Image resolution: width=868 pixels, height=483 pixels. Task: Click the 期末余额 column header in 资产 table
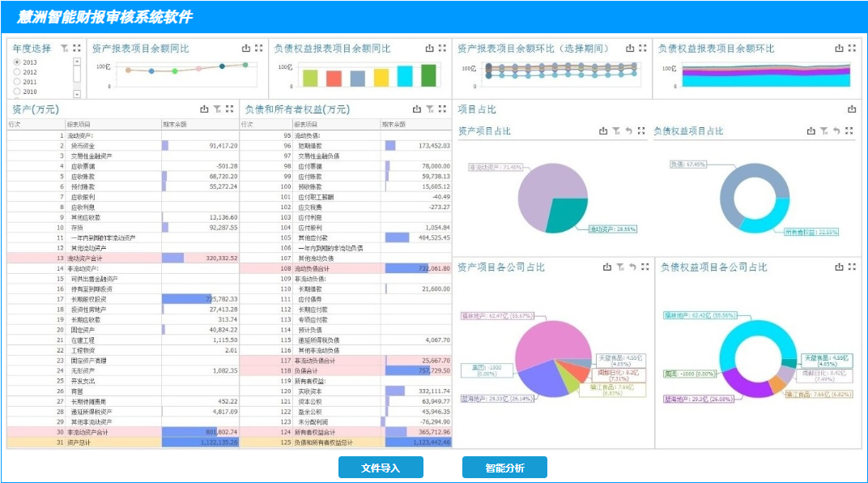click(175, 125)
